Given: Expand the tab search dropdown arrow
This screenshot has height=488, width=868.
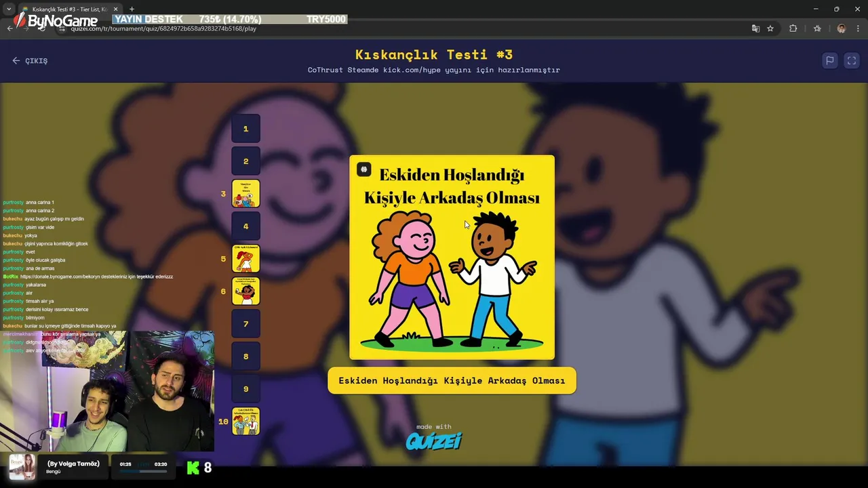Looking at the screenshot, I should click(9, 9).
